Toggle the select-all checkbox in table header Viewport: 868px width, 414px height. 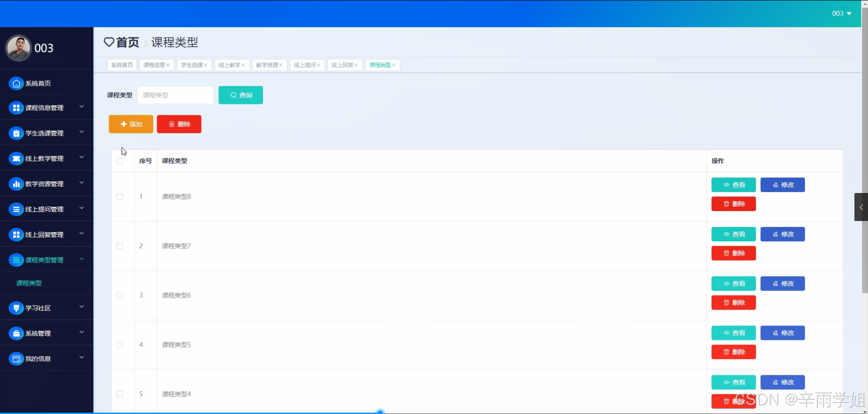click(x=120, y=161)
